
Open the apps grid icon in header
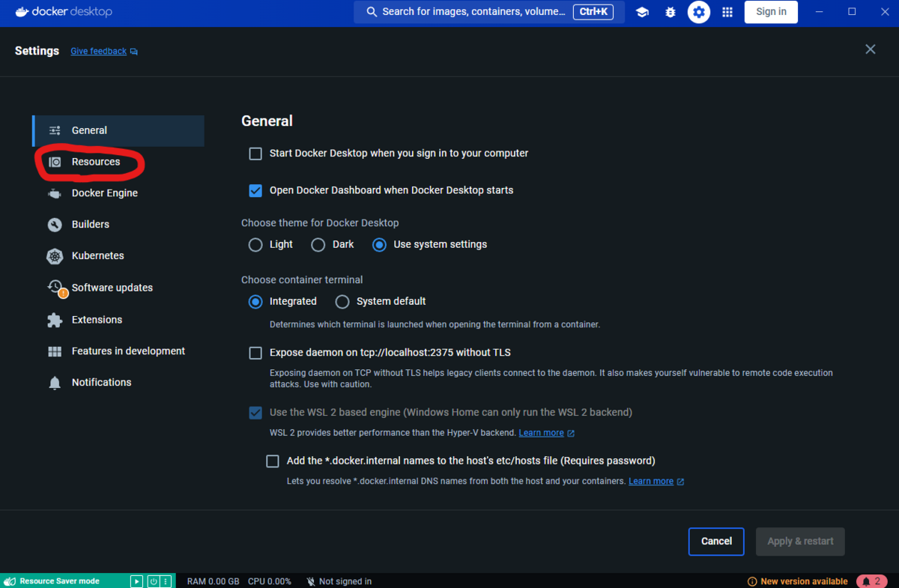pos(727,12)
